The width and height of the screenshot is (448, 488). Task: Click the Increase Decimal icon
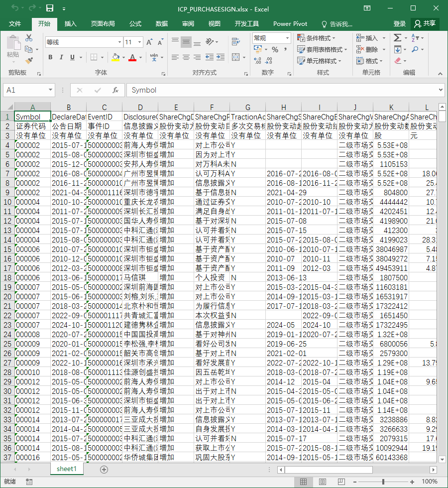click(x=258, y=61)
